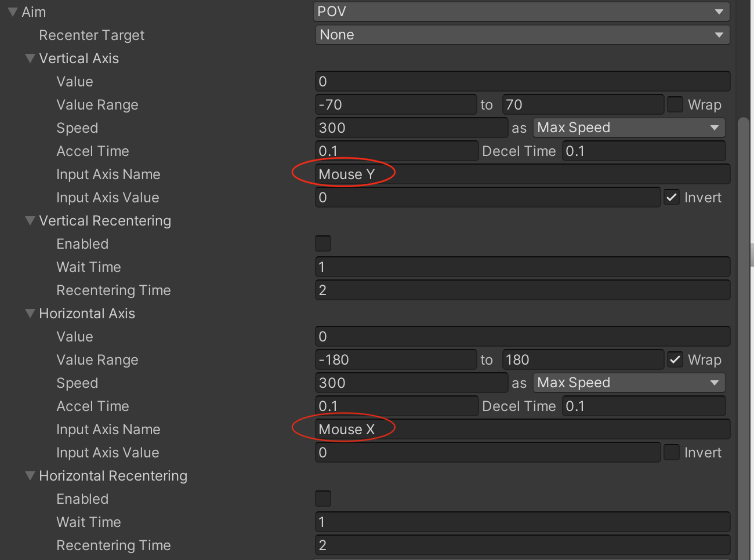Collapse the Horizontal Axis foldout

point(30,314)
